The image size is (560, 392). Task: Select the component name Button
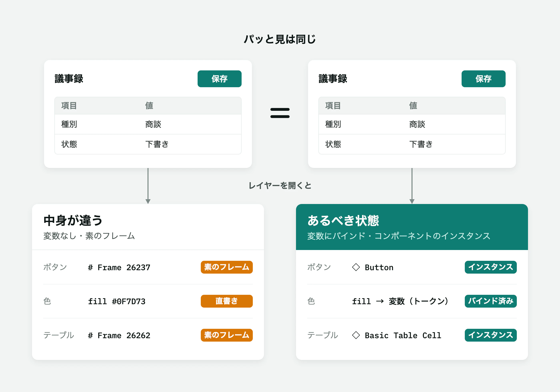coord(379,267)
